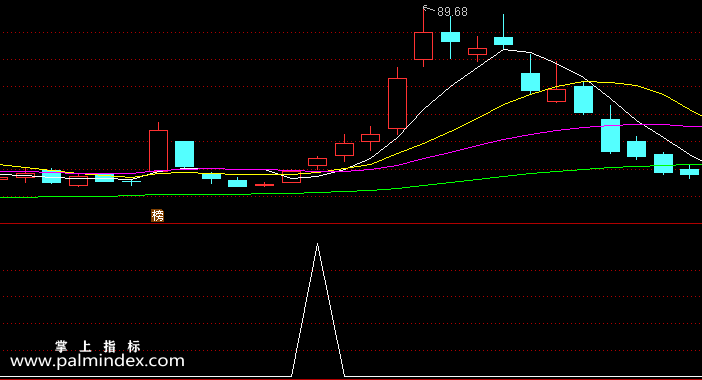The height and width of the screenshot is (380, 702).
Task: Click the indicator spike peak in lower panel
Action: click(x=317, y=244)
